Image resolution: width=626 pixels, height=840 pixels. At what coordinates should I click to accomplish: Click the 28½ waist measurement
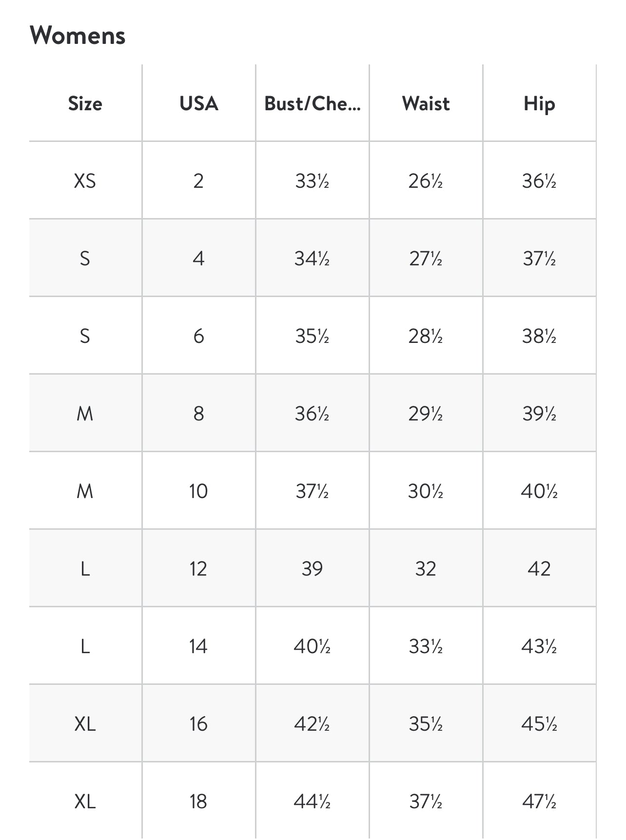pyautogui.click(x=426, y=336)
